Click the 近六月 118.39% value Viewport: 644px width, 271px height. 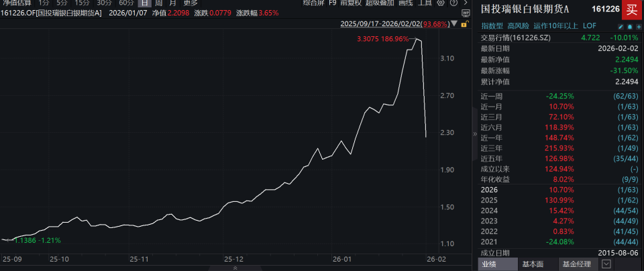point(560,127)
